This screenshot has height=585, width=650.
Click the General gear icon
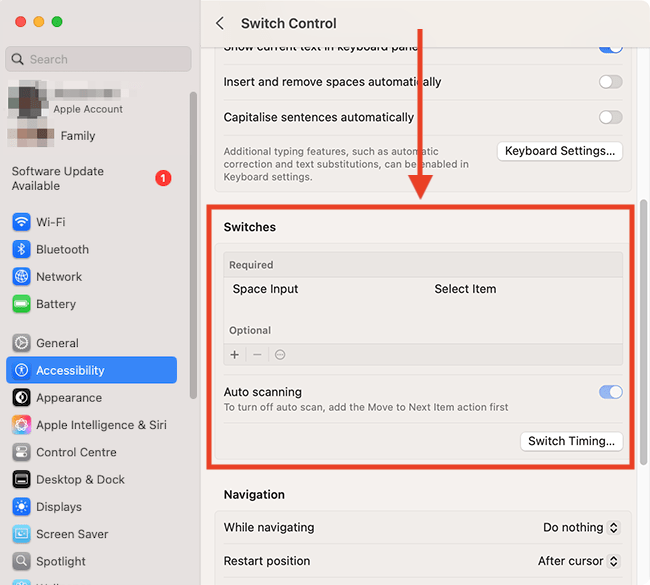click(x=21, y=343)
